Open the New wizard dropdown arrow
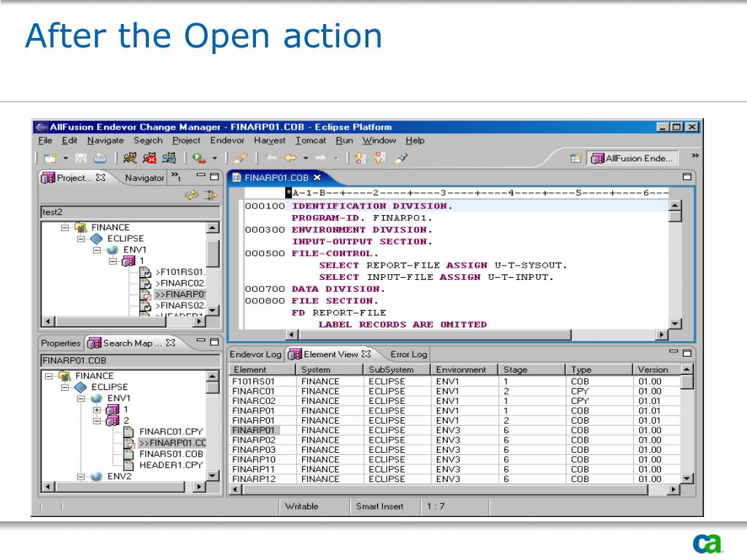This screenshot has height=560, width=747. point(66,158)
